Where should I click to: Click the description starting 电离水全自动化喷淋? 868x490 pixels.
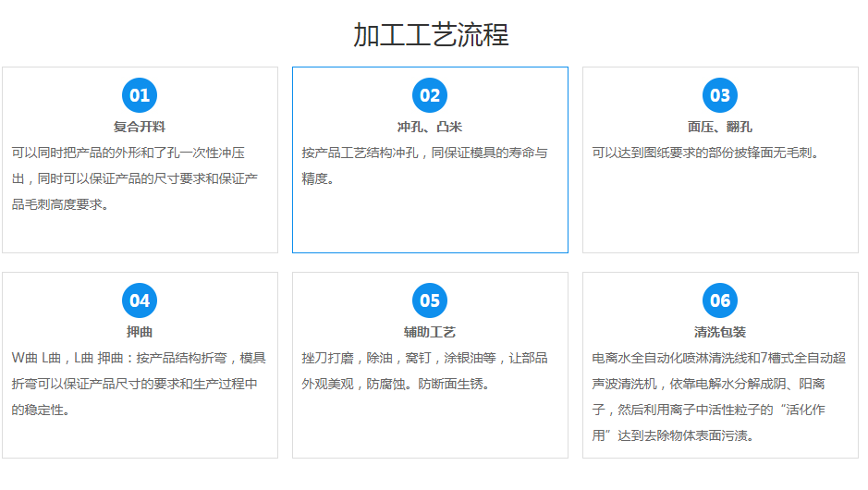[718, 397]
